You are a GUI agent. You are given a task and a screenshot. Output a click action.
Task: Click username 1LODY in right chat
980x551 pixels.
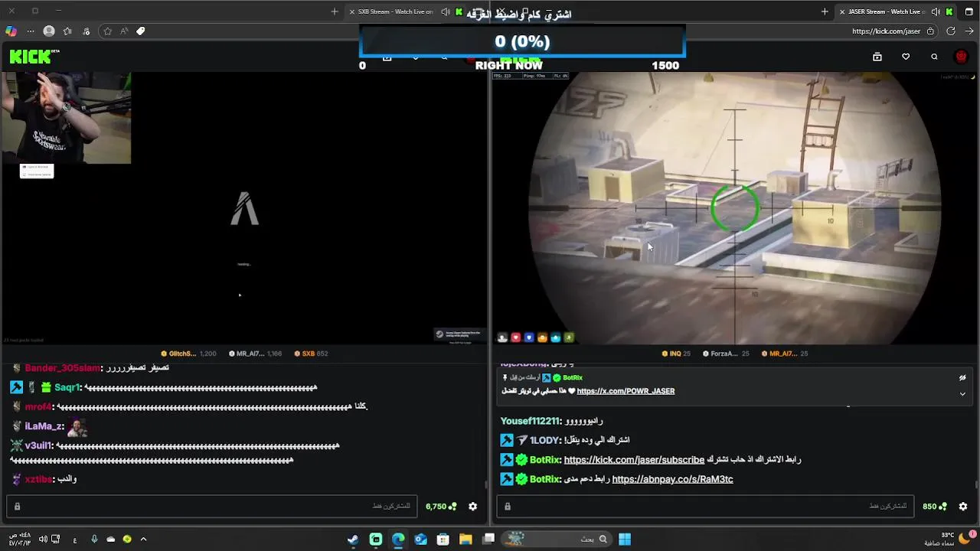coord(545,440)
